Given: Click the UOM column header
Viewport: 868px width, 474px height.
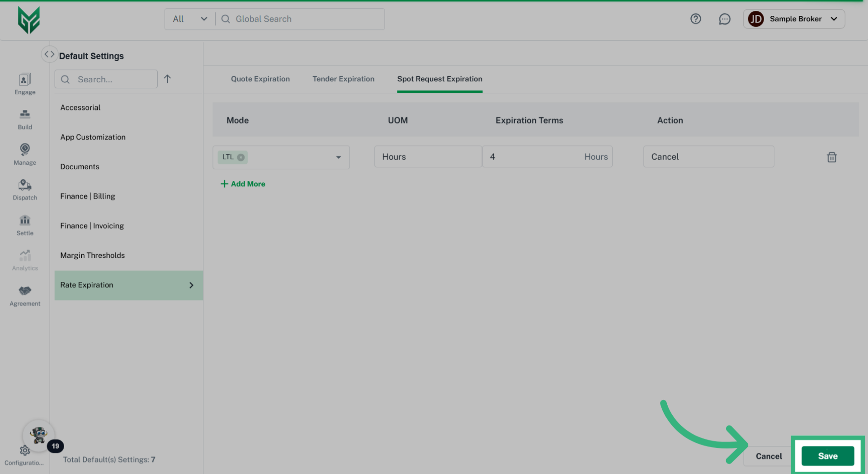Looking at the screenshot, I should pyautogui.click(x=398, y=120).
